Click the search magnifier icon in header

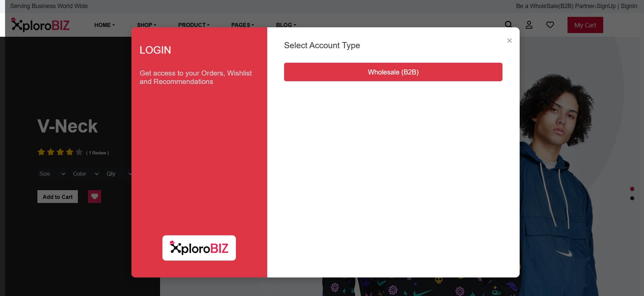click(508, 25)
